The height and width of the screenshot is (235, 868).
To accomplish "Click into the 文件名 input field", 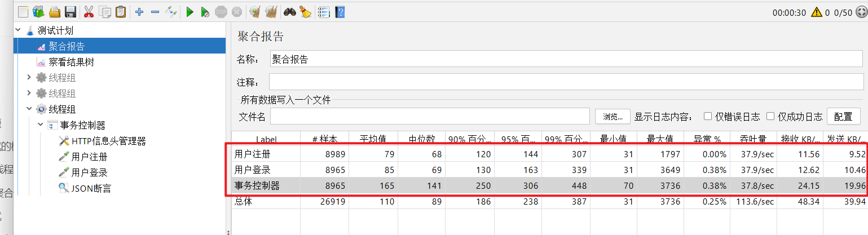I will tap(430, 117).
